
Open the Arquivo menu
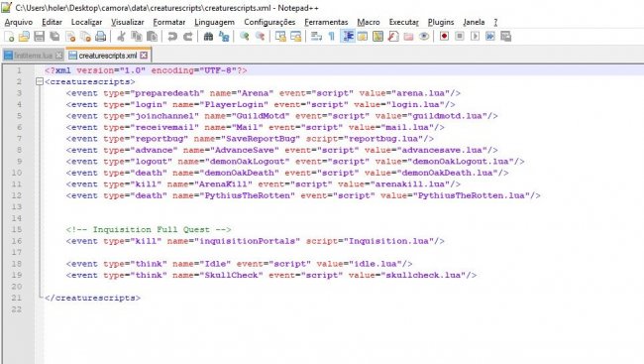(x=19, y=22)
